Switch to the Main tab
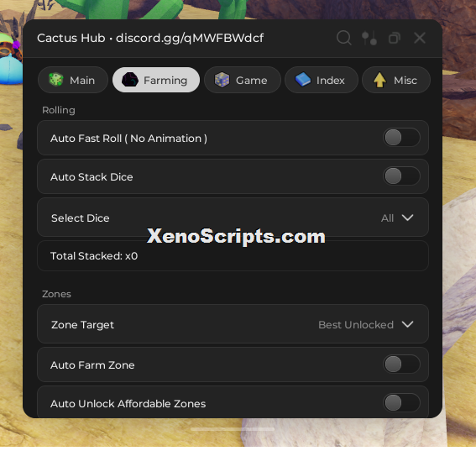476x472 pixels. tap(73, 80)
